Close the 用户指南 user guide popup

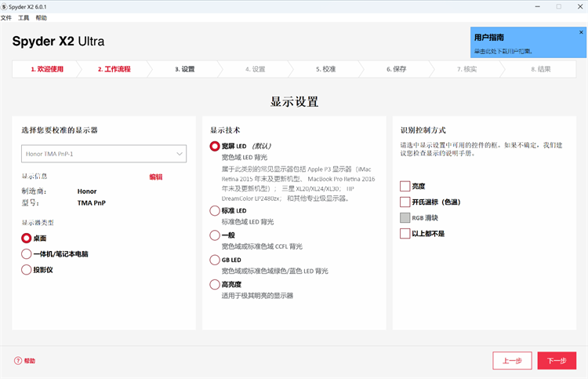(x=581, y=32)
